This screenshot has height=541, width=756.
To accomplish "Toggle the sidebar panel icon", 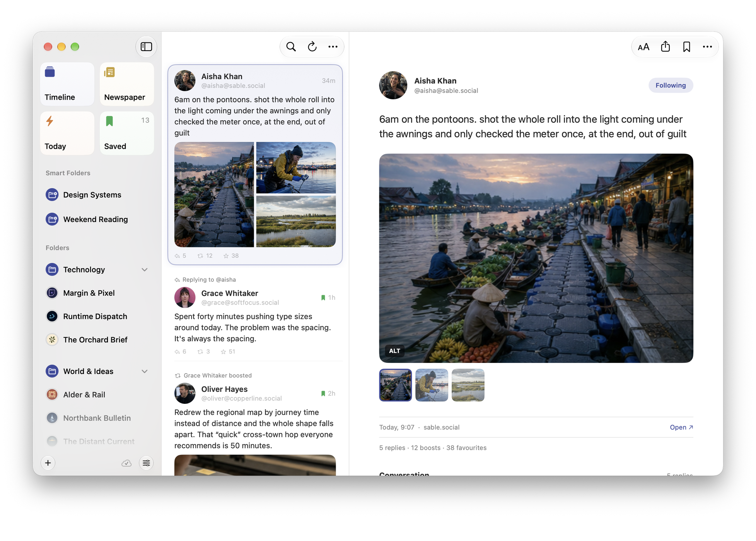I will (146, 47).
